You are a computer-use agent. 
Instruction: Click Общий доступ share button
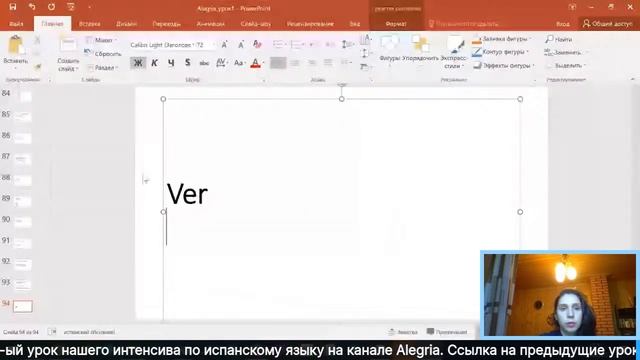coord(607,24)
